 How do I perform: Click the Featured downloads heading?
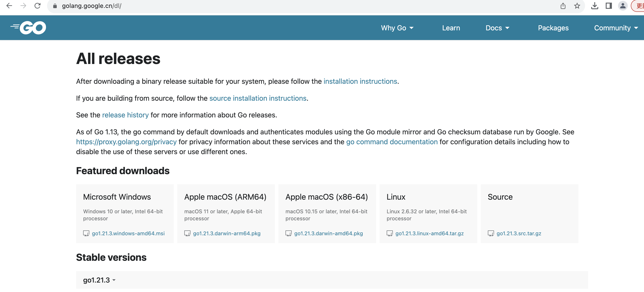123,171
